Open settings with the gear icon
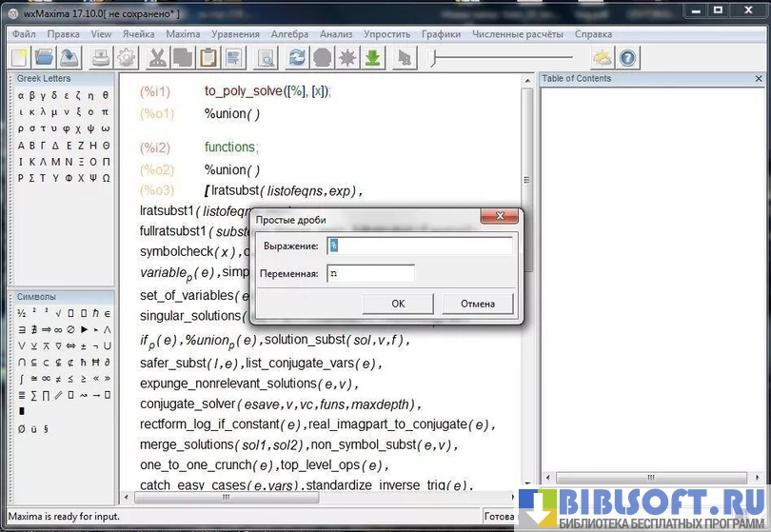This screenshot has height=532, width=771. tap(127, 58)
